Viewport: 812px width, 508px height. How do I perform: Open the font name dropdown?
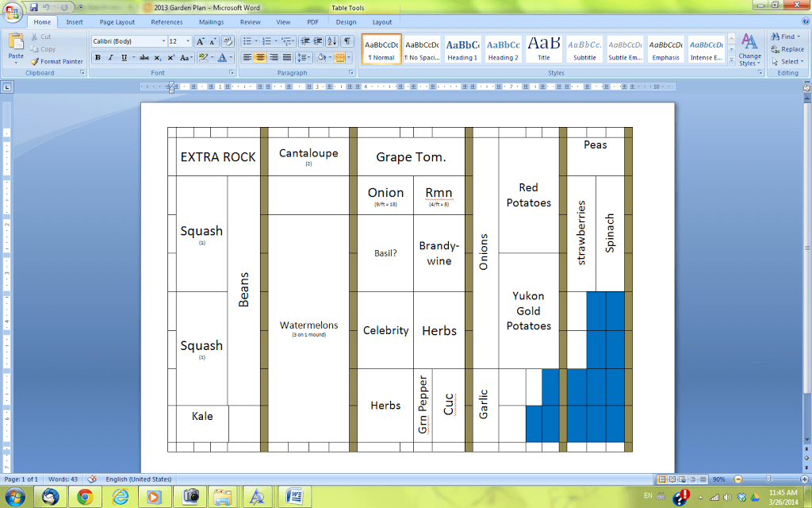click(x=163, y=41)
